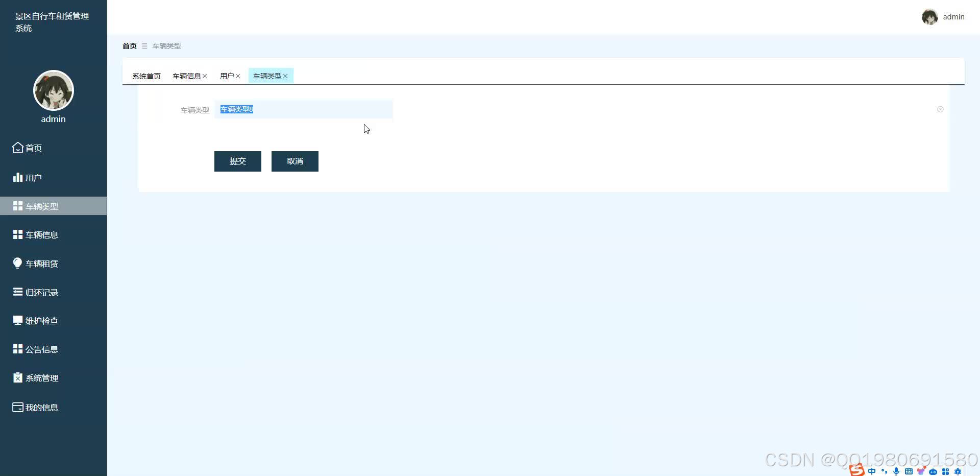
Task: Click the 景区自行车租赁管理系统 title
Action: coord(52,22)
